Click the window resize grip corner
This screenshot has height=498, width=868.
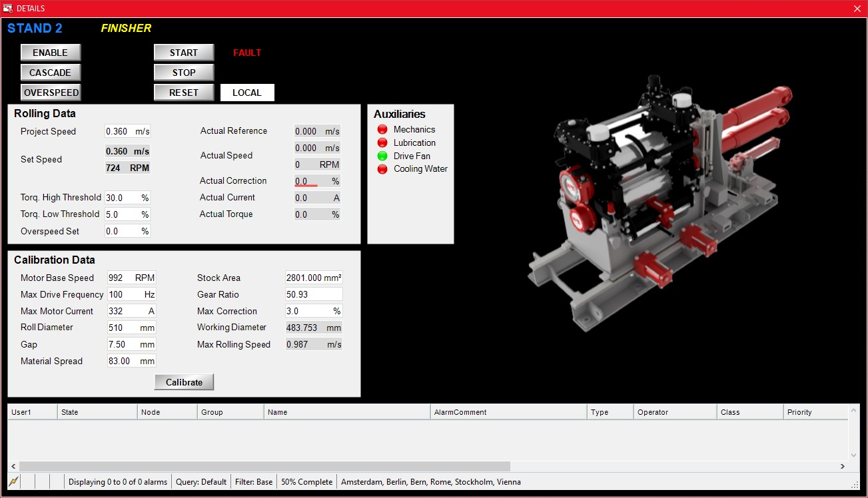[855, 484]
